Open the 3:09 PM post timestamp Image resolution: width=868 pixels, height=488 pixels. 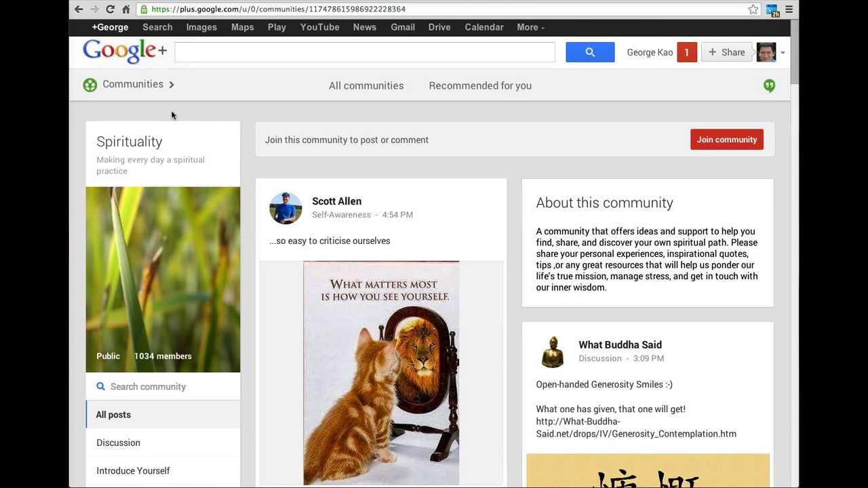click(648, 359)
